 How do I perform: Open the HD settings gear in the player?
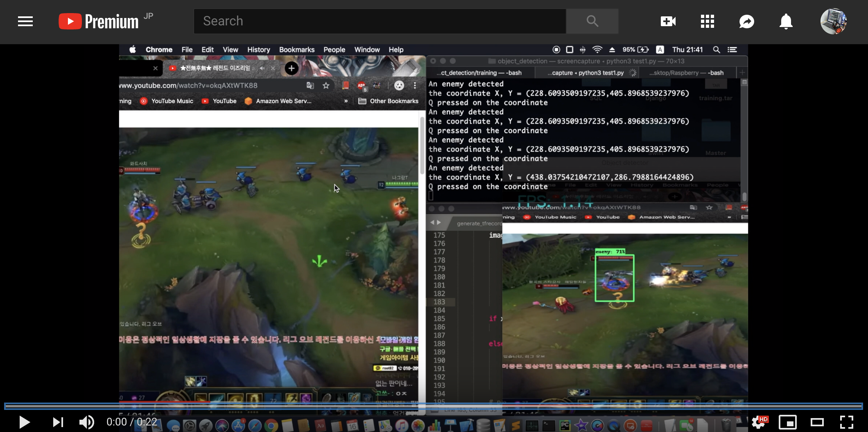(x=759, y=422)
